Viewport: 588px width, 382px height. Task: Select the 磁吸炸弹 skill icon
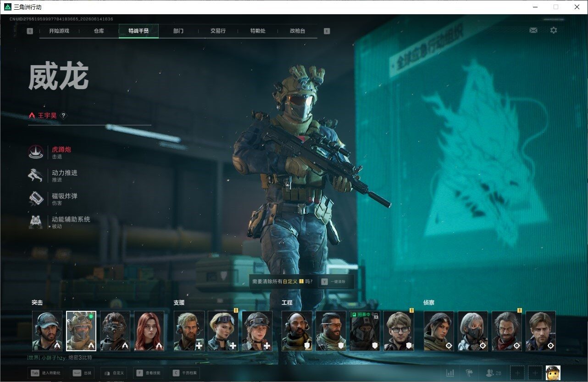click(x=36, y=199)
